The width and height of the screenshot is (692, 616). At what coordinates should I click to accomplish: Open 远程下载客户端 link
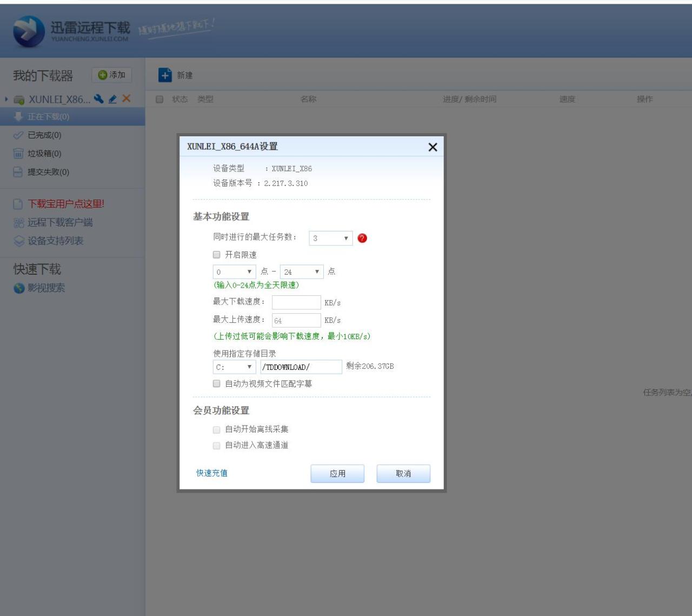click(x=60, y=222)
